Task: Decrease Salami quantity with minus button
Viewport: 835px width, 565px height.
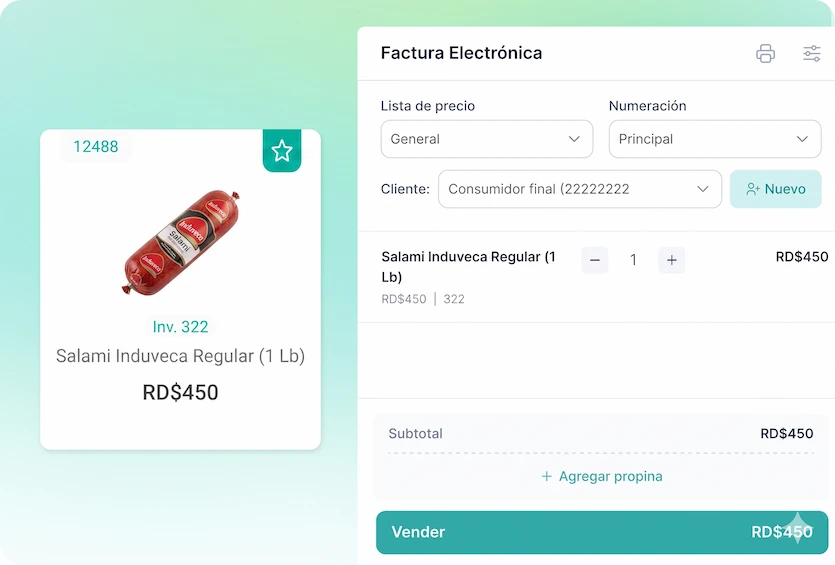Action: tap(595, 260)
